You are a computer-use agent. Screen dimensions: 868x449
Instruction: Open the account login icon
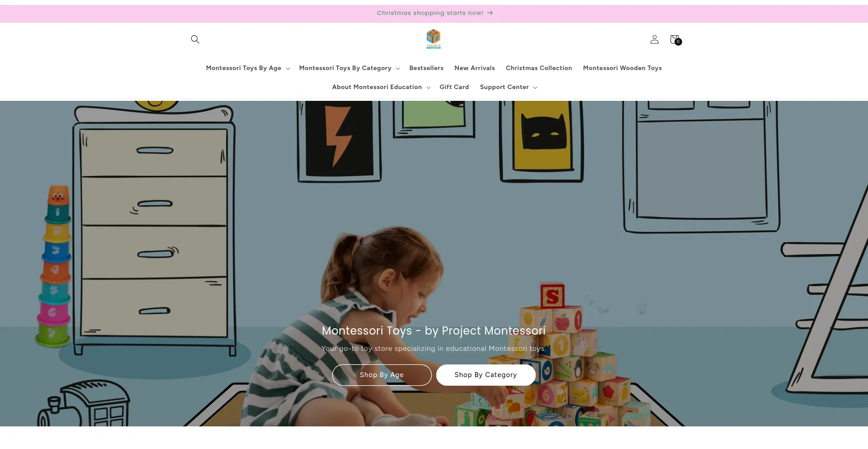pyautogui.click(x=654, y=39)
